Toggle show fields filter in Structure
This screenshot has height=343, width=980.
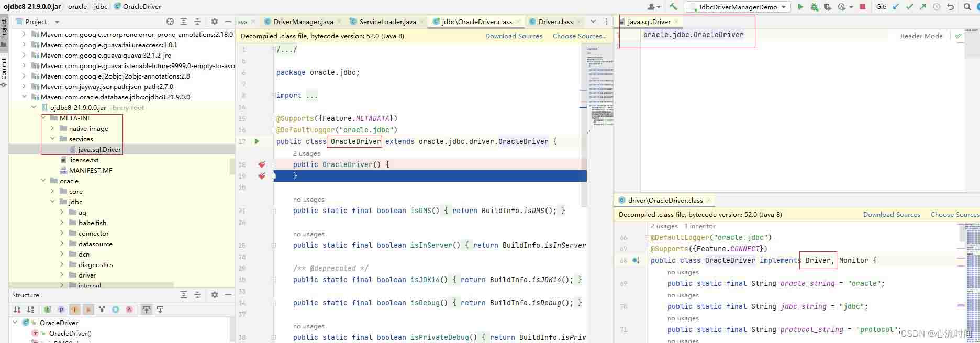(74, 309)
